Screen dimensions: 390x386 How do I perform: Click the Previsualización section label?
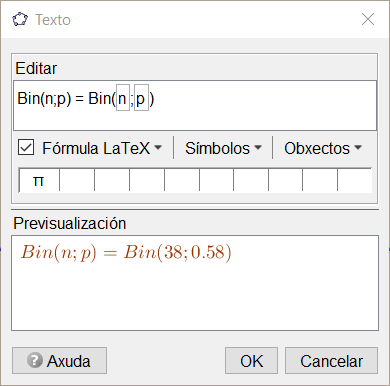click(70, 223)
